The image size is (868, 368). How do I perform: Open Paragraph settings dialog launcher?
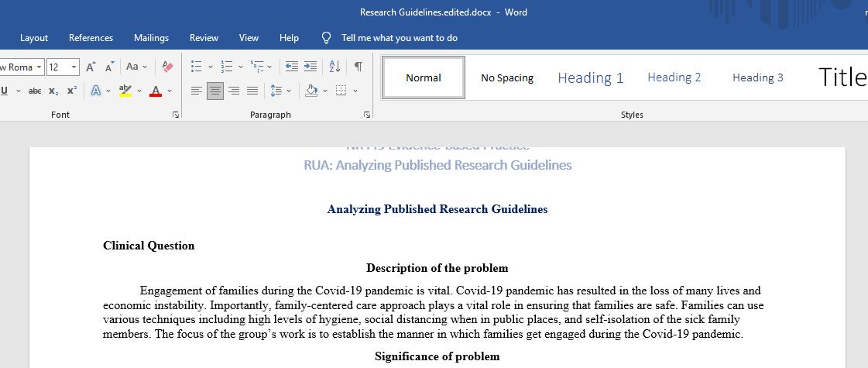366,115
